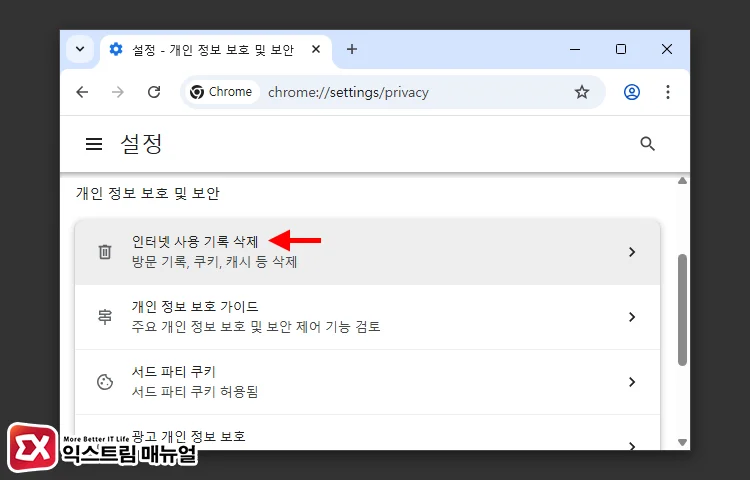Screen dimensions: 750x480
Task: Select the 설정 - 개인 정보 보호 및 보안 tab
Action: click(216, 50)
